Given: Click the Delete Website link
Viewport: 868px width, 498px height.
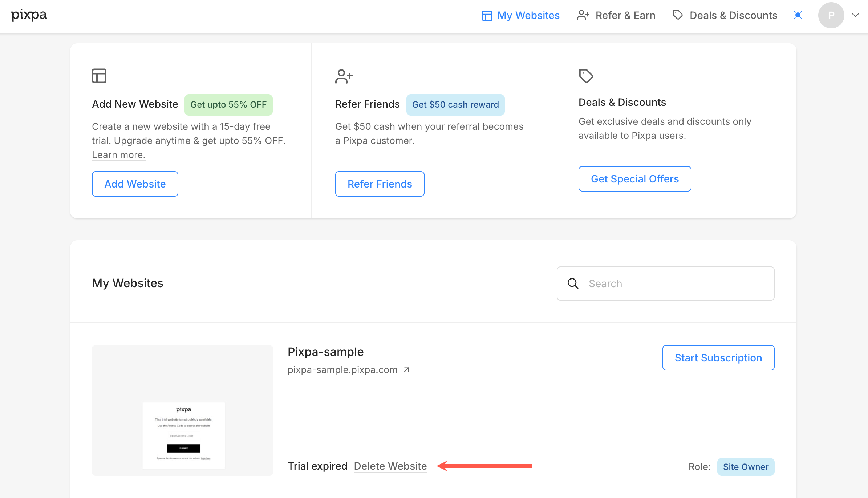Looking at the screenshot, I should (x=390, y=466).
